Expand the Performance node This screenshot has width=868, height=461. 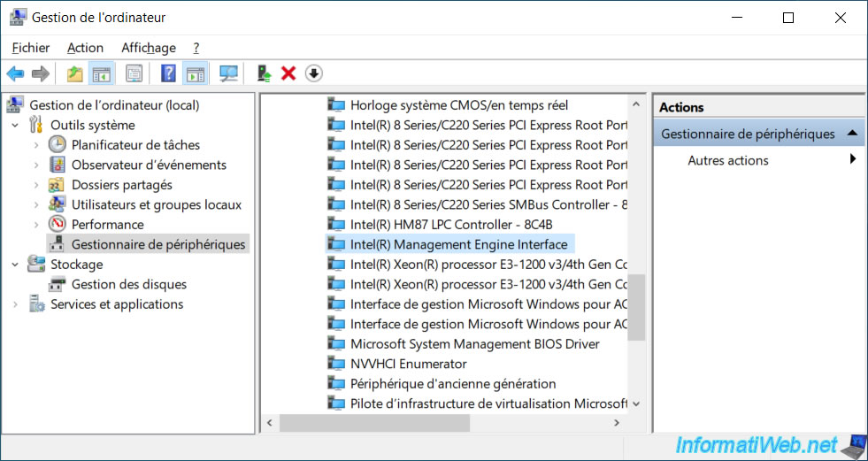click(36, 225)
